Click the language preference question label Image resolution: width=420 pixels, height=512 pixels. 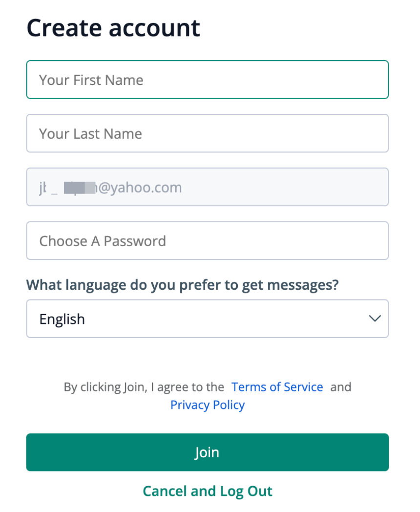coord(182,285)
